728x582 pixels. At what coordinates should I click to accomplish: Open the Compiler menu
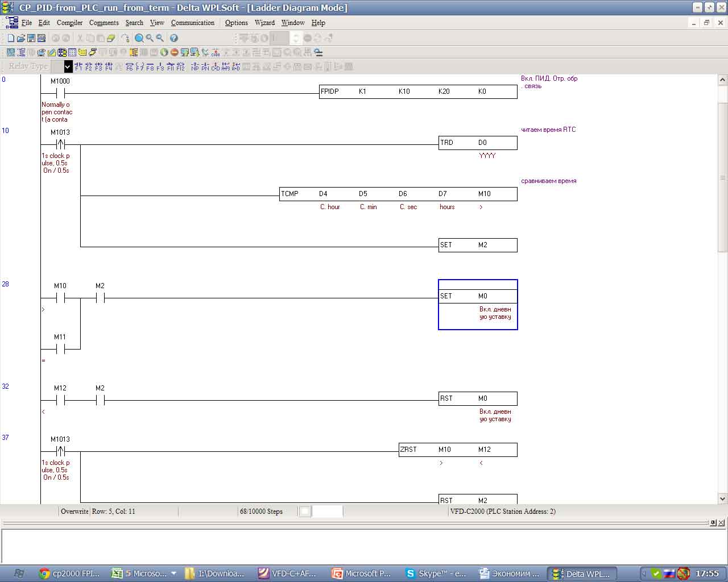69,23
